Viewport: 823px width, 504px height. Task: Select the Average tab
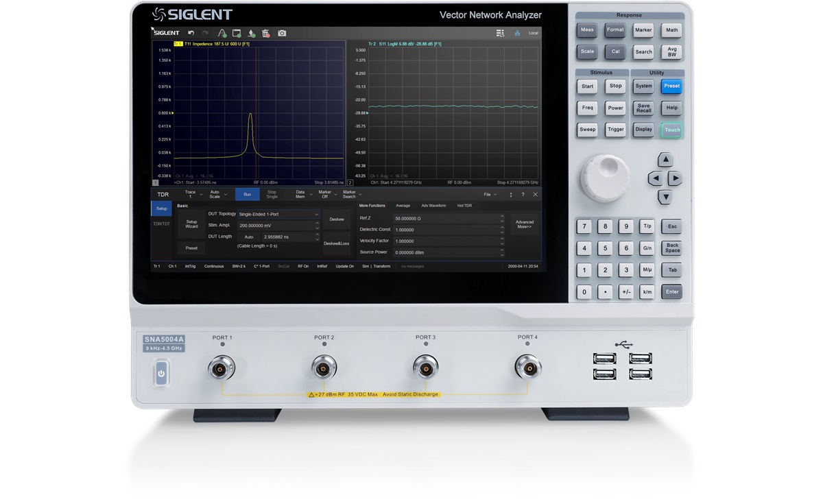click(x=403, y=206)
